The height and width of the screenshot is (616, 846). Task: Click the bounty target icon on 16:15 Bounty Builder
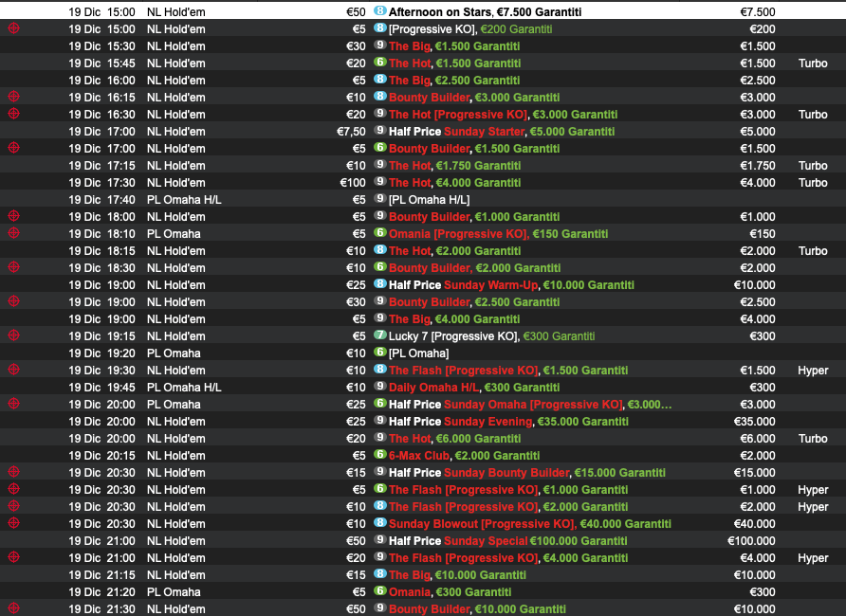tap(14, 97)
